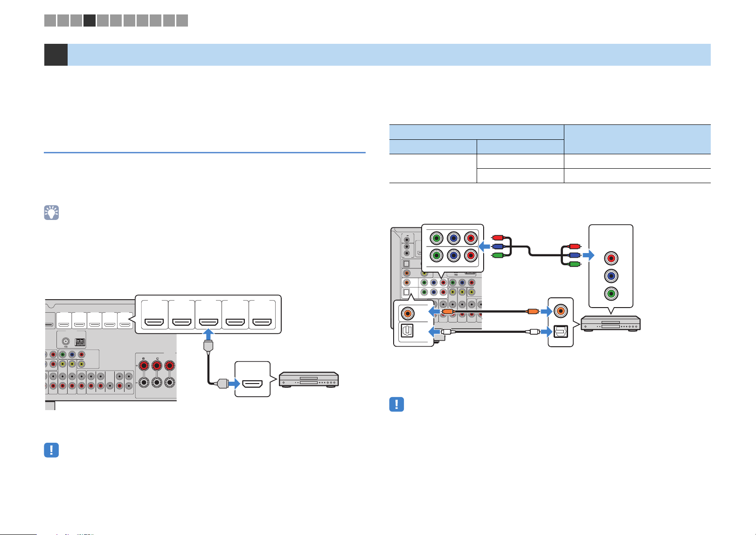756x535 pixels.
Task: Click the round antenna jack on the HDMI diagram's rear panel
Action: 65,342
